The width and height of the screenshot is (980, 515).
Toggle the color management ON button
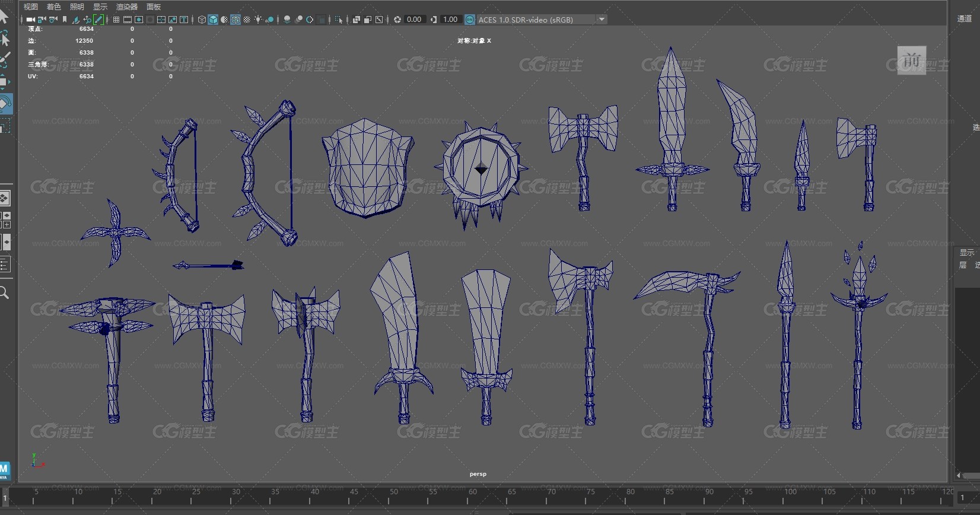pyautogui.click(x=470, y=20)
